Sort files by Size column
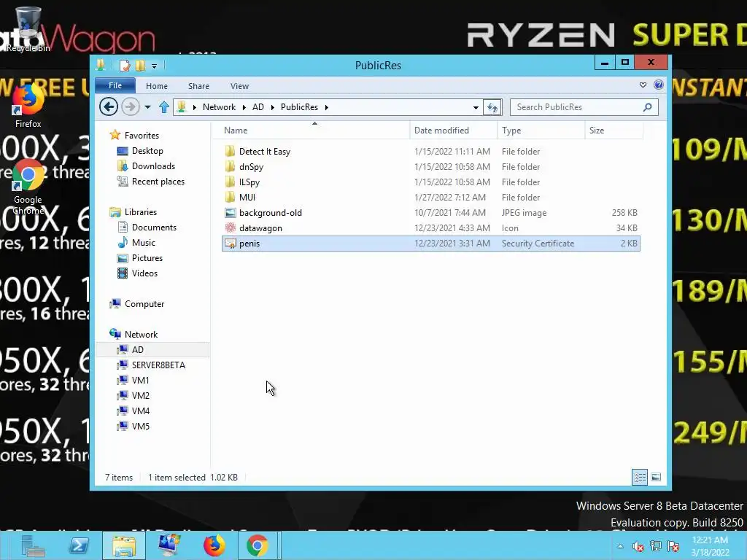Screen dimensions: 747x560 pos(614,131)
